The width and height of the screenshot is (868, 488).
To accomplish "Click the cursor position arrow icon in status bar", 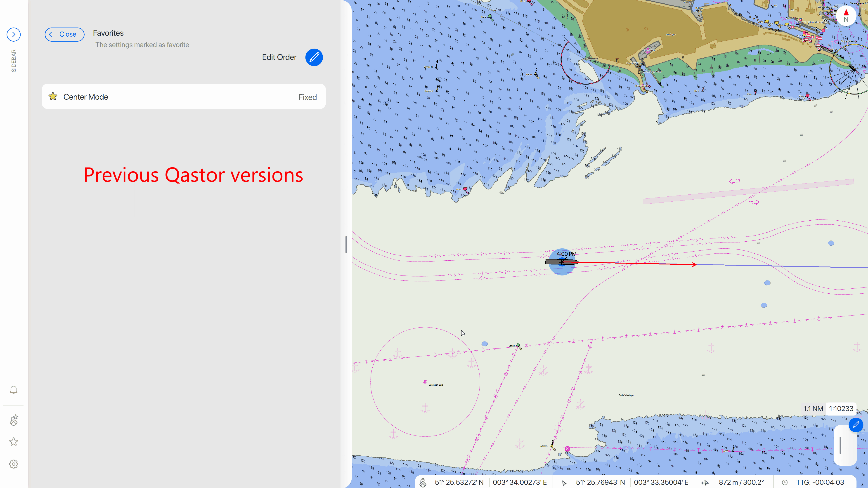I will (564, 483).
